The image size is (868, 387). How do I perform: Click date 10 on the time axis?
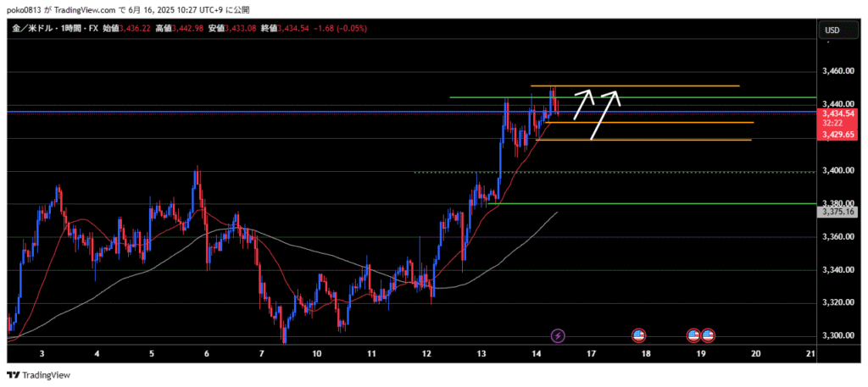(x=316, y=354)
